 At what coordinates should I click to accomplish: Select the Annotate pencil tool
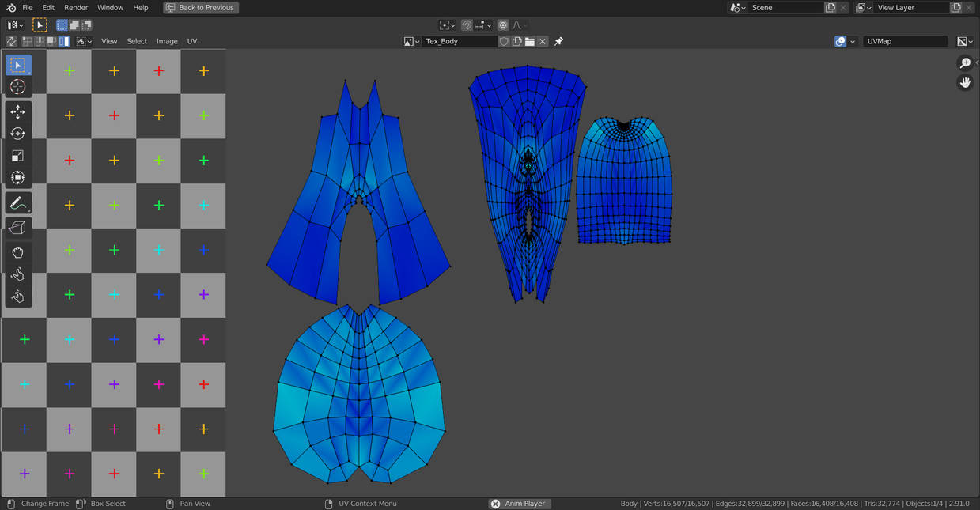(18, 203)
